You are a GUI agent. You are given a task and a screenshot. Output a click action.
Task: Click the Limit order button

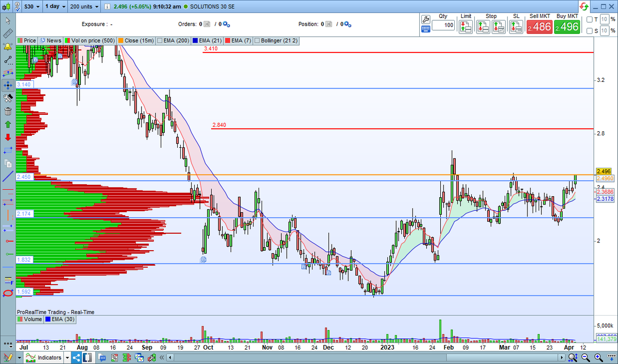[466, 27]
